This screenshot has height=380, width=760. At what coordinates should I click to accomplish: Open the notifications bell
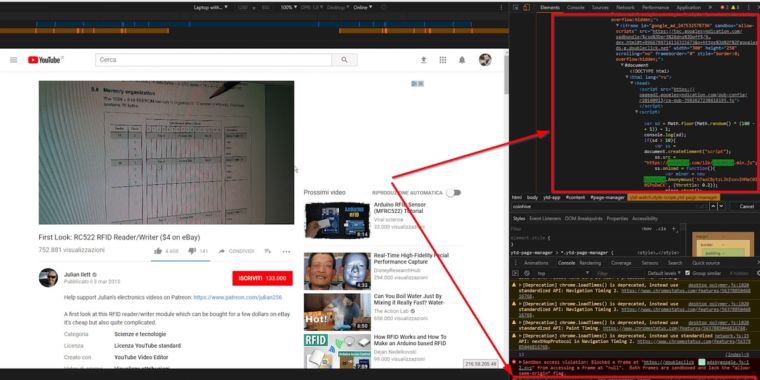[x=462, y=60]
